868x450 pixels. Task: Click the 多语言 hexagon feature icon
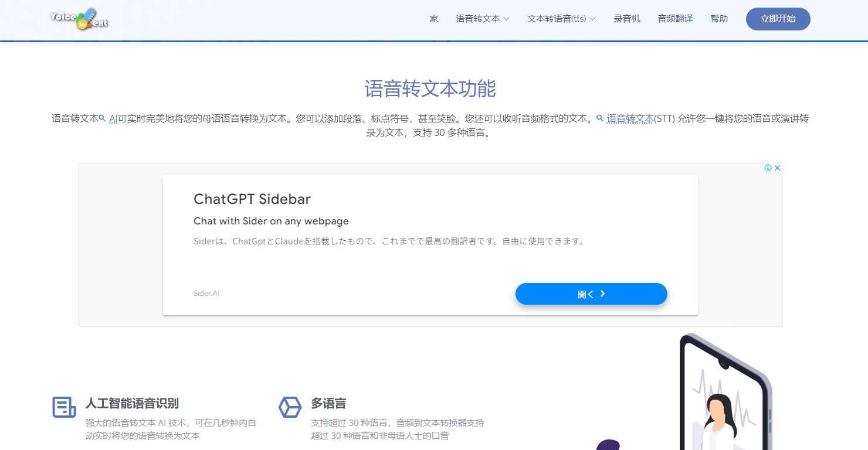pos(290,407)
